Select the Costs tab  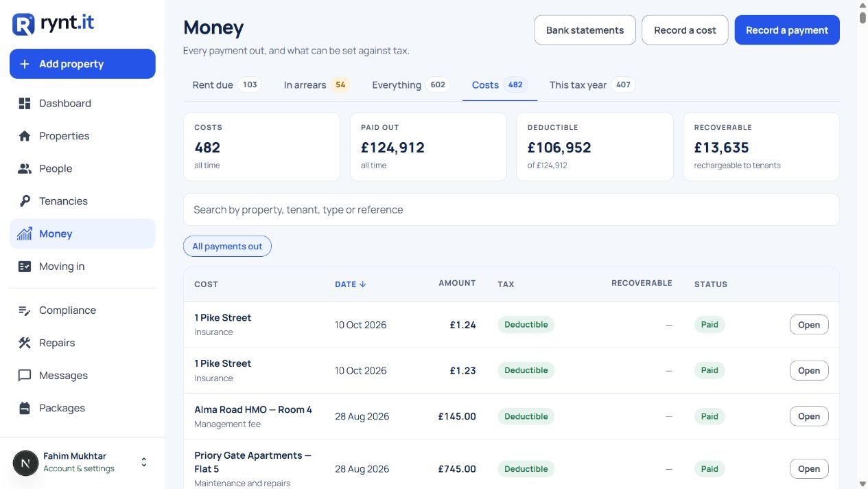pos(500,85)
